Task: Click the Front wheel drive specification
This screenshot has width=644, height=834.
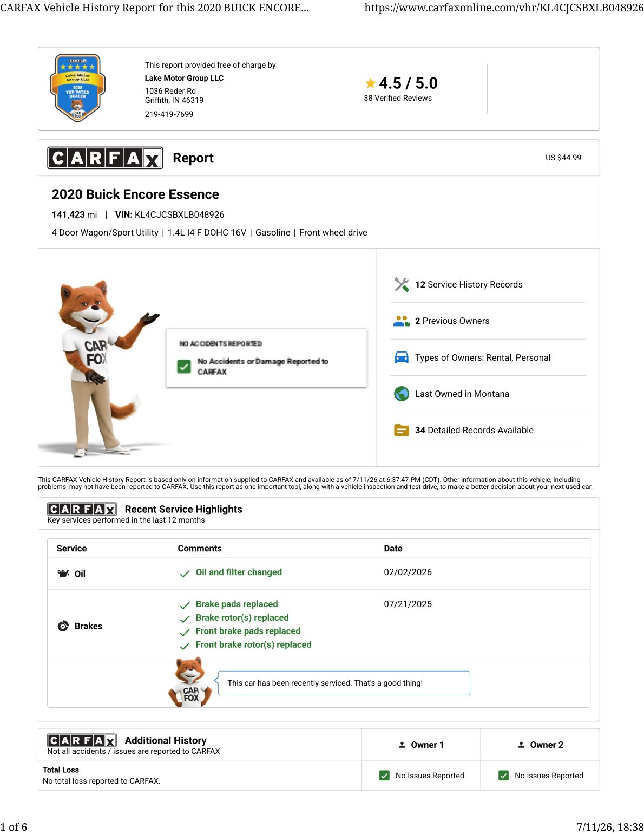Action: coord(333,232)
